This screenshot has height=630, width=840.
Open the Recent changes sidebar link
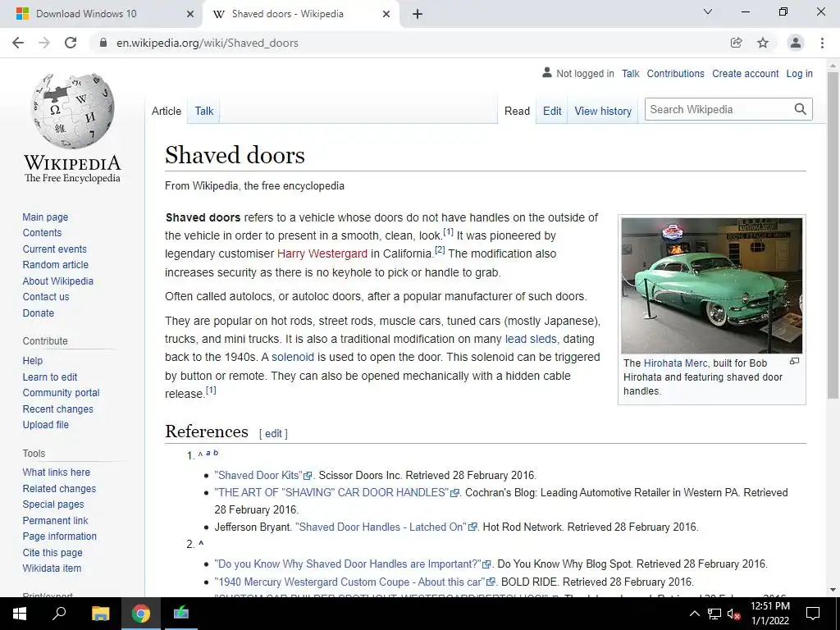point(58,409)
